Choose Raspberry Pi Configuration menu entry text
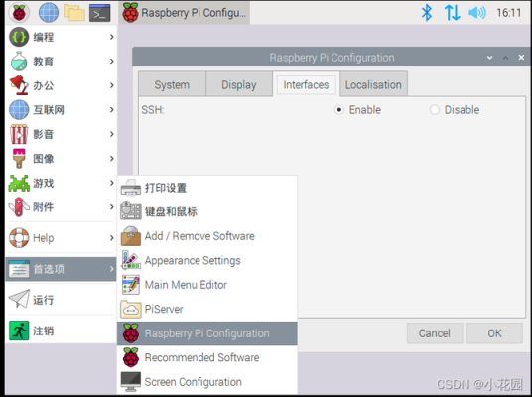Image resolution: width=532 pixels, height=397 pixels. [207, 333]
